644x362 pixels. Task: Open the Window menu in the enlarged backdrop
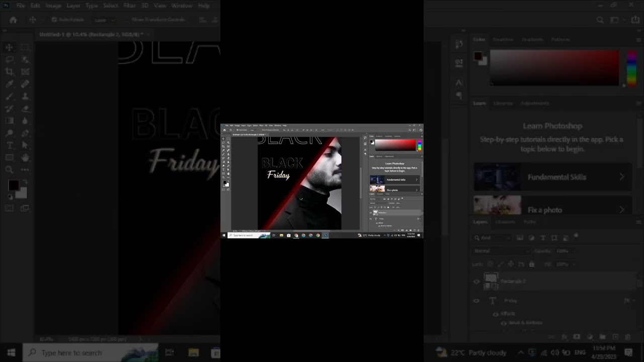[182, 6]
